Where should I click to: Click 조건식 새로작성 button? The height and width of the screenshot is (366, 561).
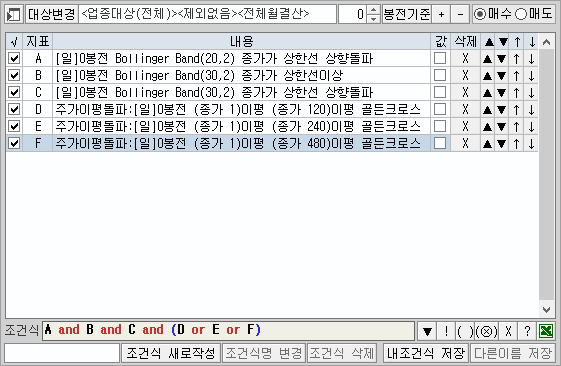click(171, 353)
